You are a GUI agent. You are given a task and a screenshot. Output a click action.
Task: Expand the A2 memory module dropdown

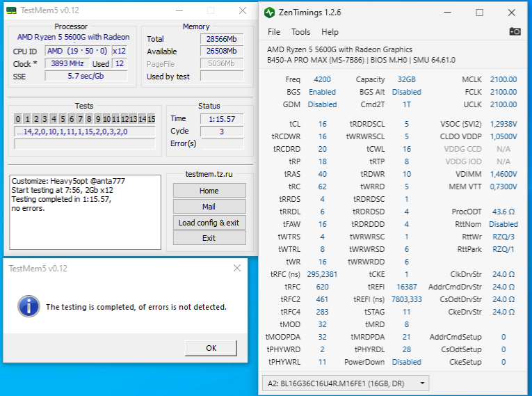coord(346,383)
